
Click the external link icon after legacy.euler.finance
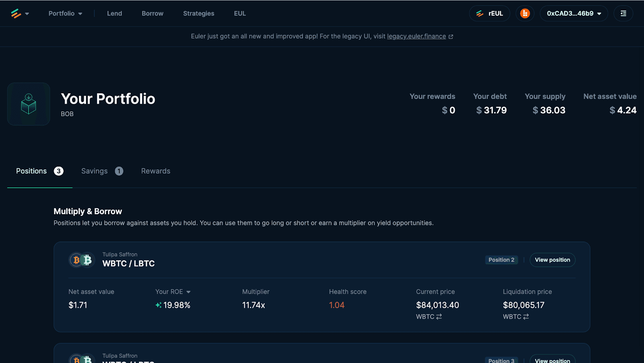[451, 37]
